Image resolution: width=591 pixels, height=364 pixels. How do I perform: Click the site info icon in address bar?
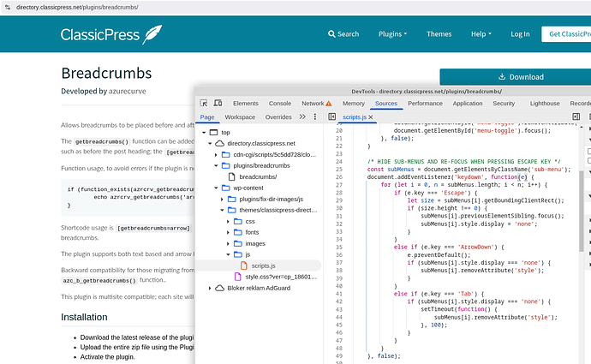7,7
